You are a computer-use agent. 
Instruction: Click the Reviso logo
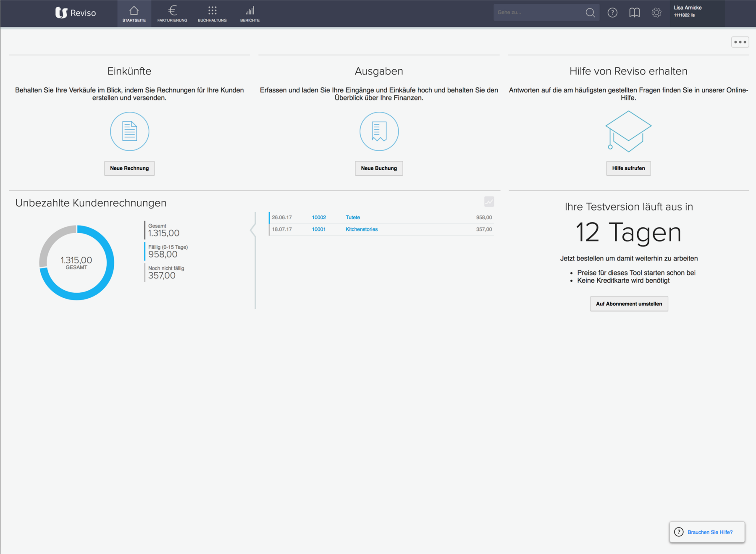pos(76,13)
